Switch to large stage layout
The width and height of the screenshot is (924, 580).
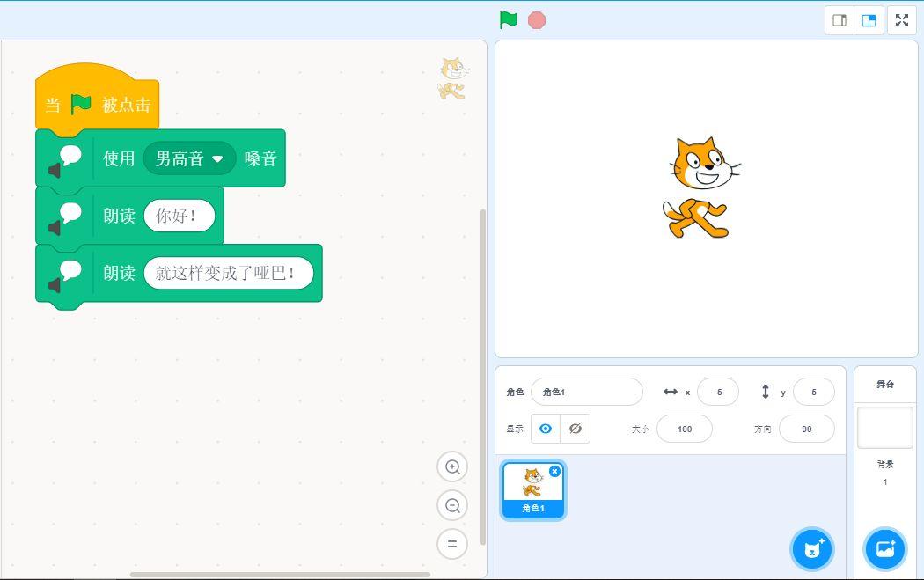[869, 20]
